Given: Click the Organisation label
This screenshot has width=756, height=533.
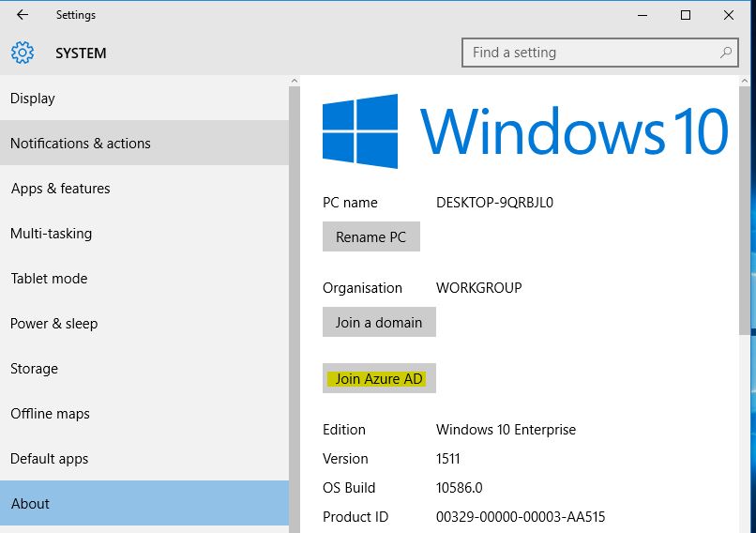Looking at the screenshot, I should tap(362, 288).
